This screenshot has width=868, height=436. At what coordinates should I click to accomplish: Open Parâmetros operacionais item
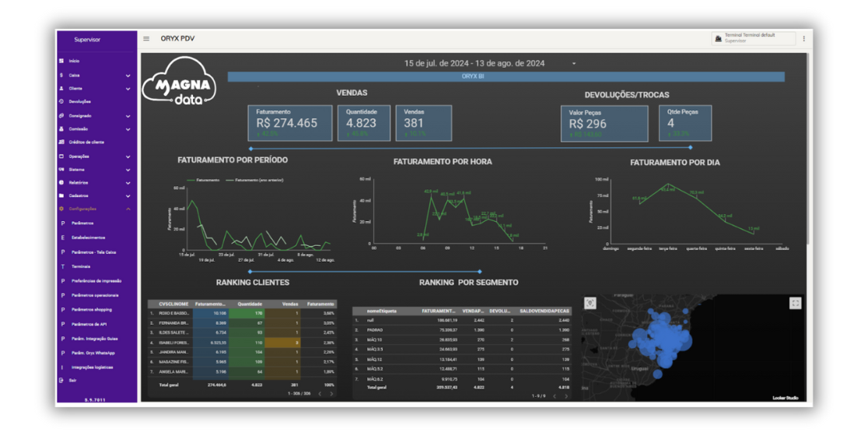(x=95, y=295)
